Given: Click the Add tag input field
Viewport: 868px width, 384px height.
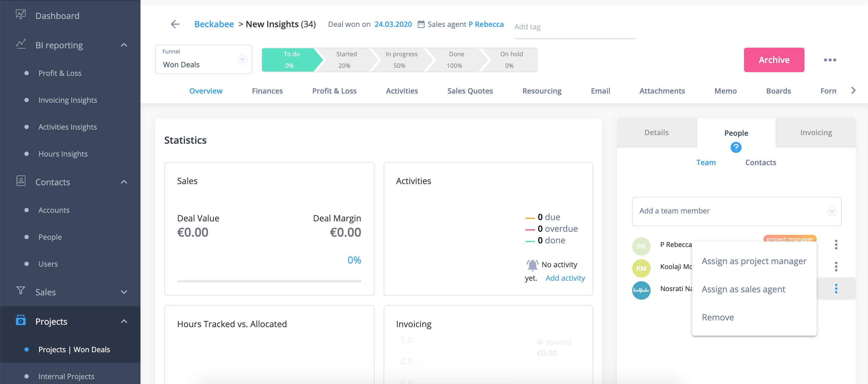Looking at the screenshot, I should click(x=574, y=27).
